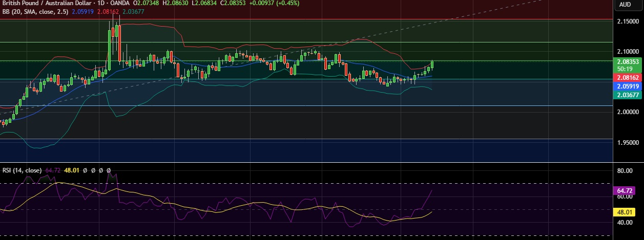Select the RSI (14, close) indicator legend
The width and height of the screenshot is (644, 240).
(x=22, y=170)
